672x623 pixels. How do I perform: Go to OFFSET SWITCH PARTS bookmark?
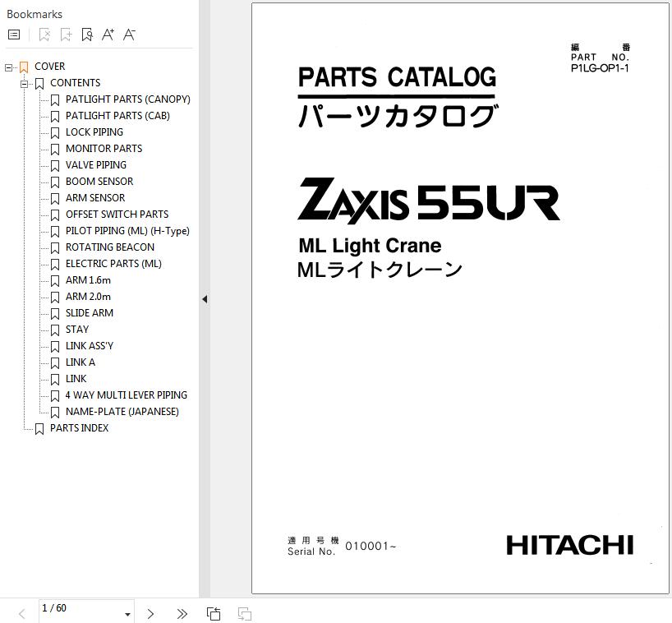tap(117, 215)
